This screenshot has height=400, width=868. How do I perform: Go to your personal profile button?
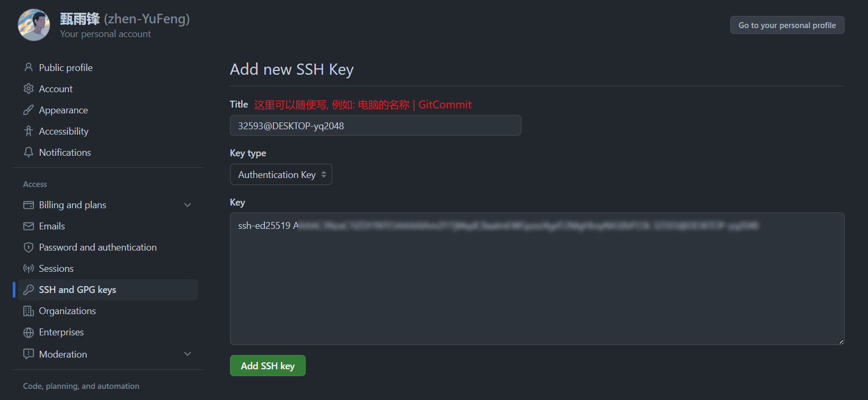(x=787, y=25)
